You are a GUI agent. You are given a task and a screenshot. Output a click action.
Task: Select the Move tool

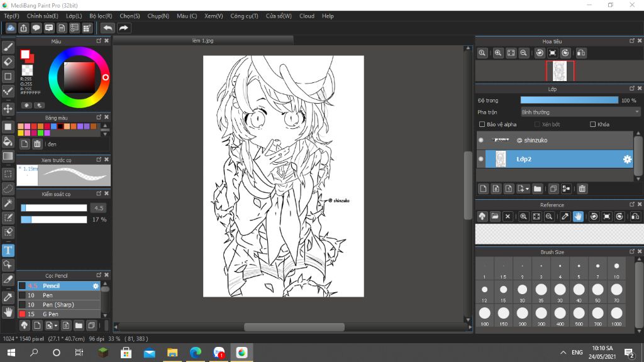pos(8,109)
